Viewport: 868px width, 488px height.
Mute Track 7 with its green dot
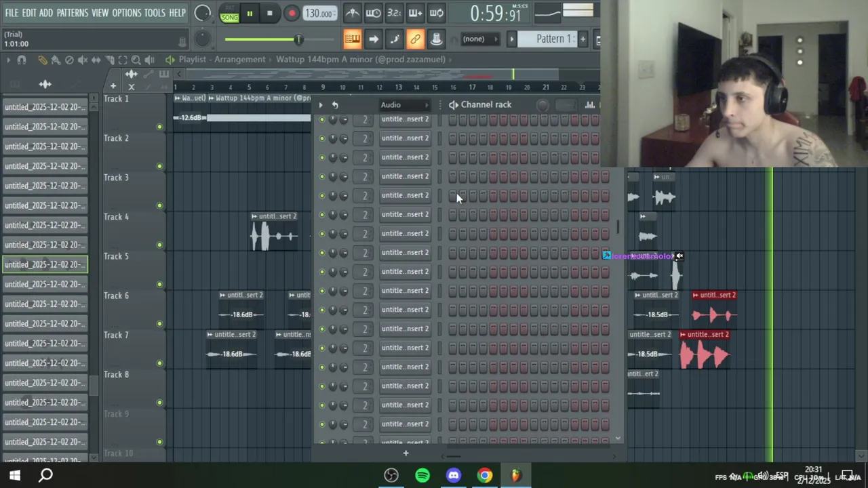(160, 363)
